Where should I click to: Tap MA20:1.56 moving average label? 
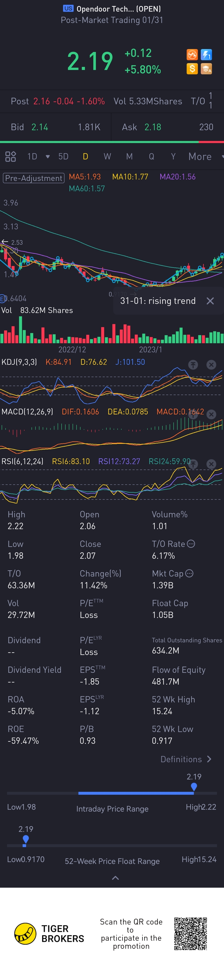click(178, 177)
